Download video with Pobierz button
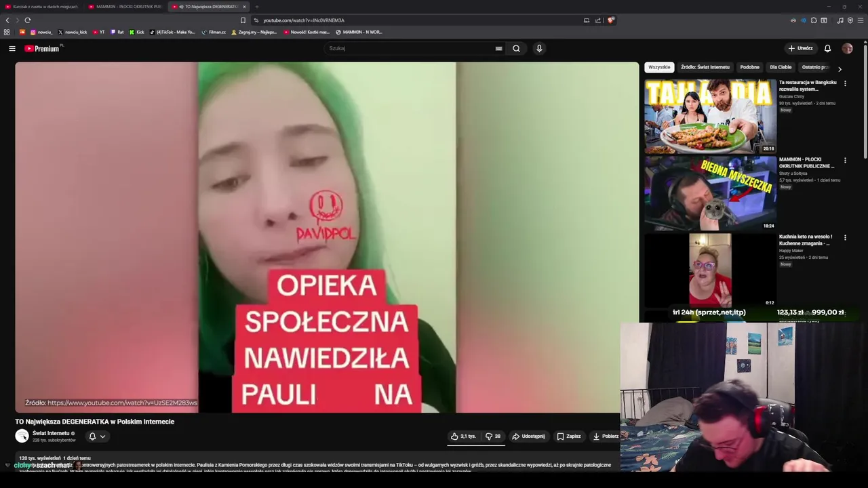 click(x=605, y=436)
